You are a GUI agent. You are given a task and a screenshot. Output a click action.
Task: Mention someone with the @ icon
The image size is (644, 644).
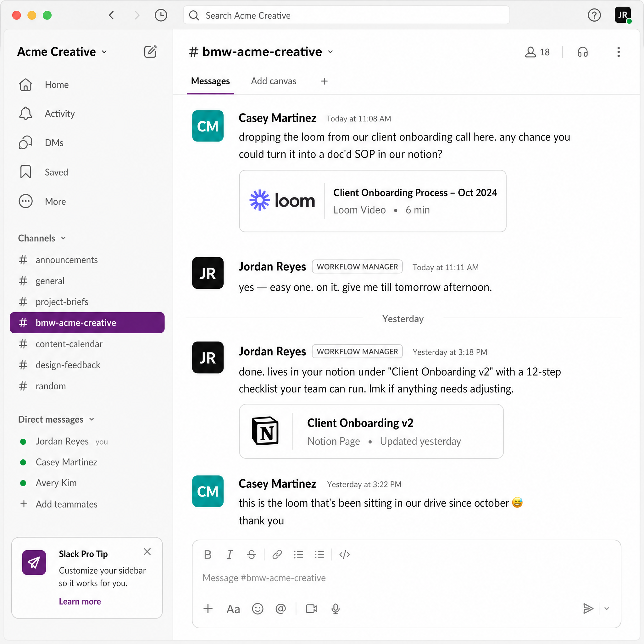click(x=281, y=609)
